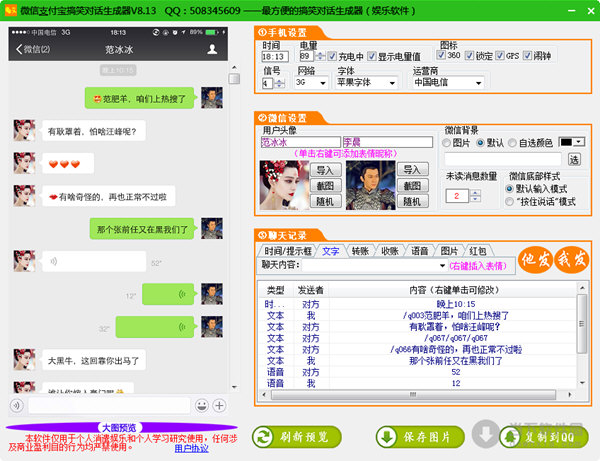Viewport: 600px width, 461px height.
Task: Click the emoji smiley icon in preview
Action: pos(202,405)
